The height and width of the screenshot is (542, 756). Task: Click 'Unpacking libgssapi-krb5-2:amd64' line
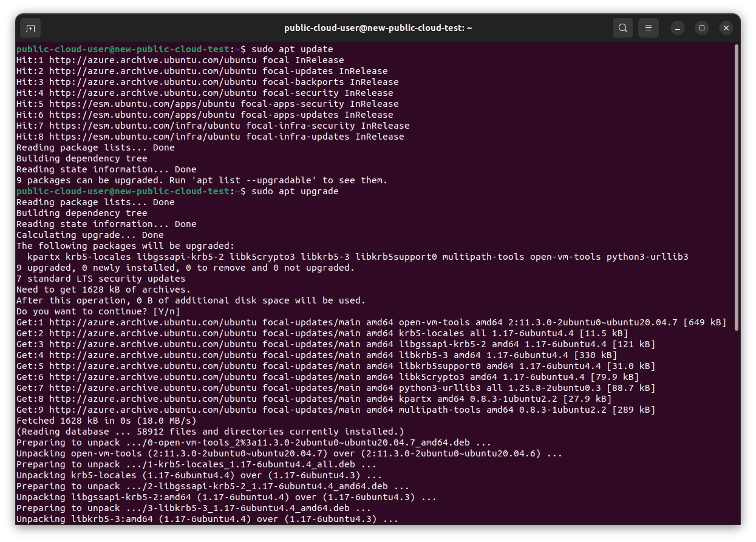[226, 497]
